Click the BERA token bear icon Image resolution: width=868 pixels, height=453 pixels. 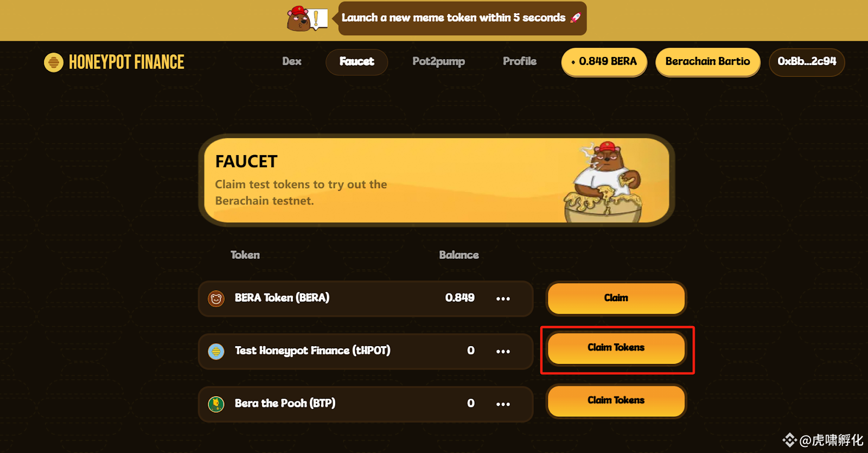(x=216, y=298)
